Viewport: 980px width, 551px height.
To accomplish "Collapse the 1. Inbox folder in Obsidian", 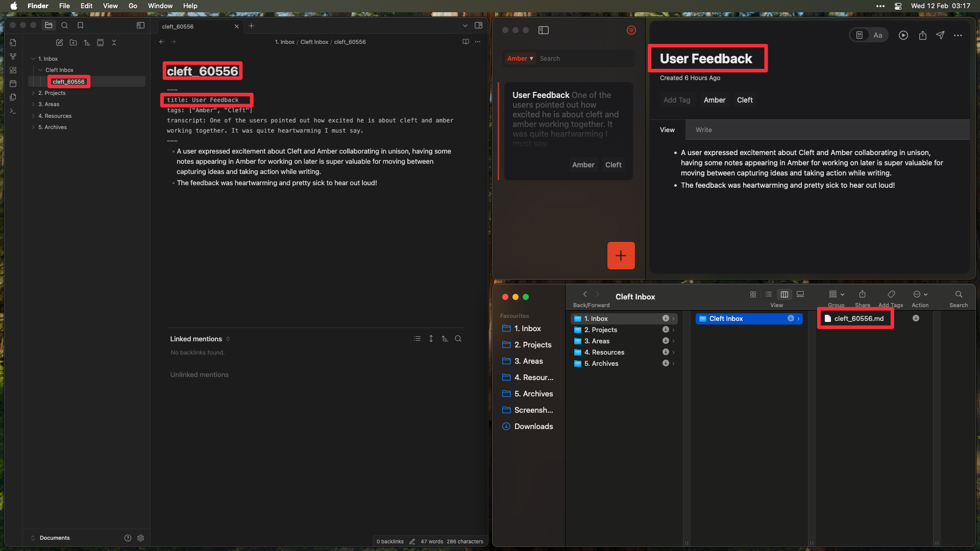I will (33, 59).
